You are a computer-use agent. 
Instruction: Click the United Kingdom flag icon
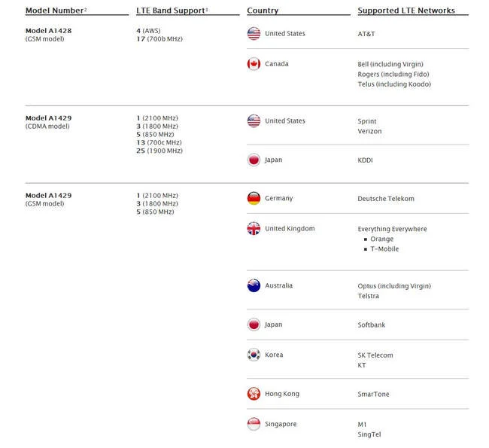(254, 229)
